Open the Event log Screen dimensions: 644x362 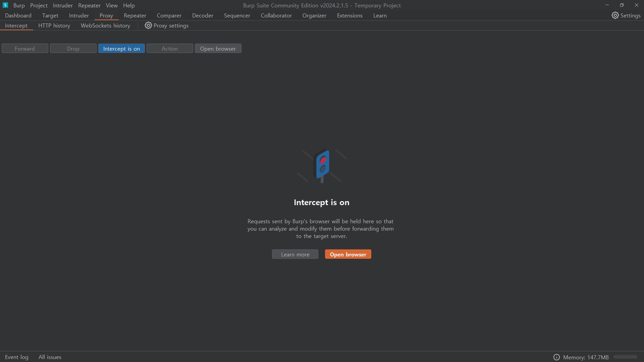coord(17,357)
